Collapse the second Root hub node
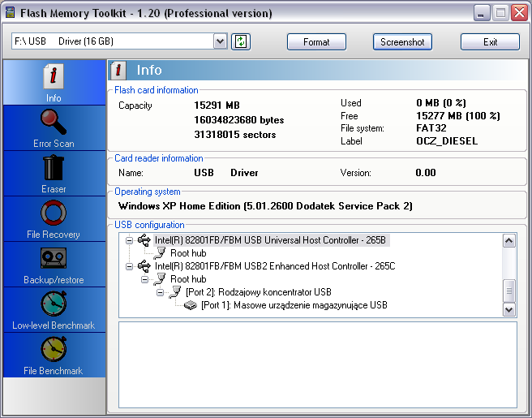Screen dimensions: 532x418 [x=145, y=279]
